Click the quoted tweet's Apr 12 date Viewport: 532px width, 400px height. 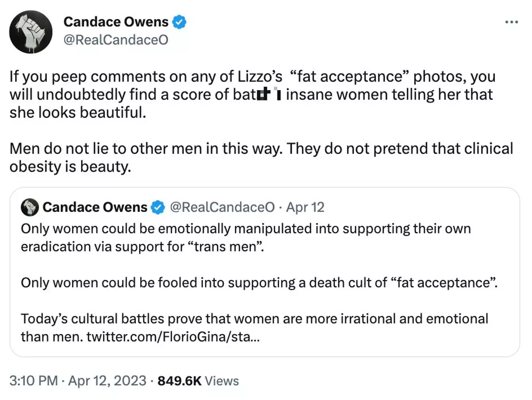pyautogui.click(x=305, y=207)
